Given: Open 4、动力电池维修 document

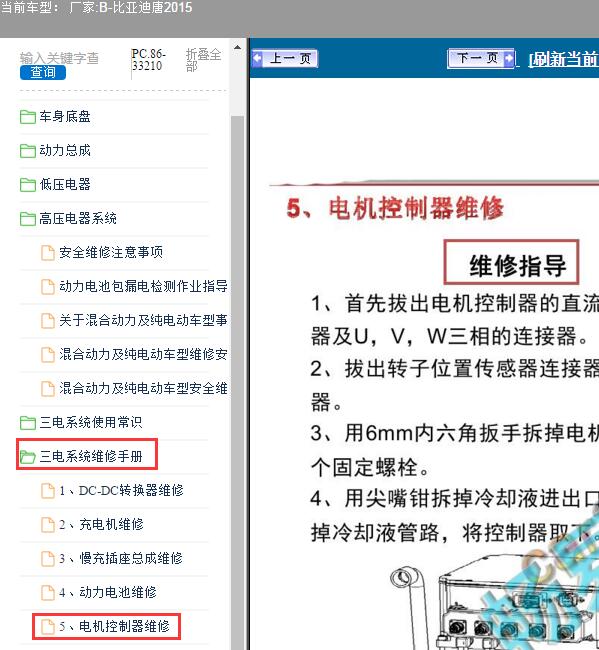Looking at the screenshot, I should click(108, 592).
